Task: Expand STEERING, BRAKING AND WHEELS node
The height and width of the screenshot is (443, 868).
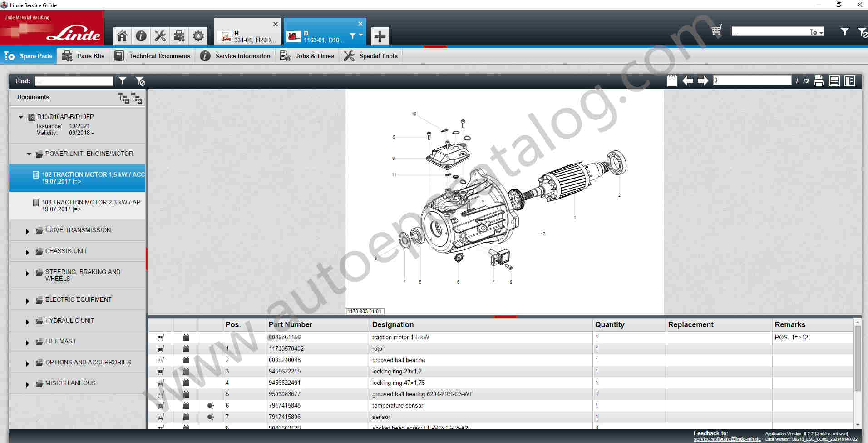Action: click(27, 273)
